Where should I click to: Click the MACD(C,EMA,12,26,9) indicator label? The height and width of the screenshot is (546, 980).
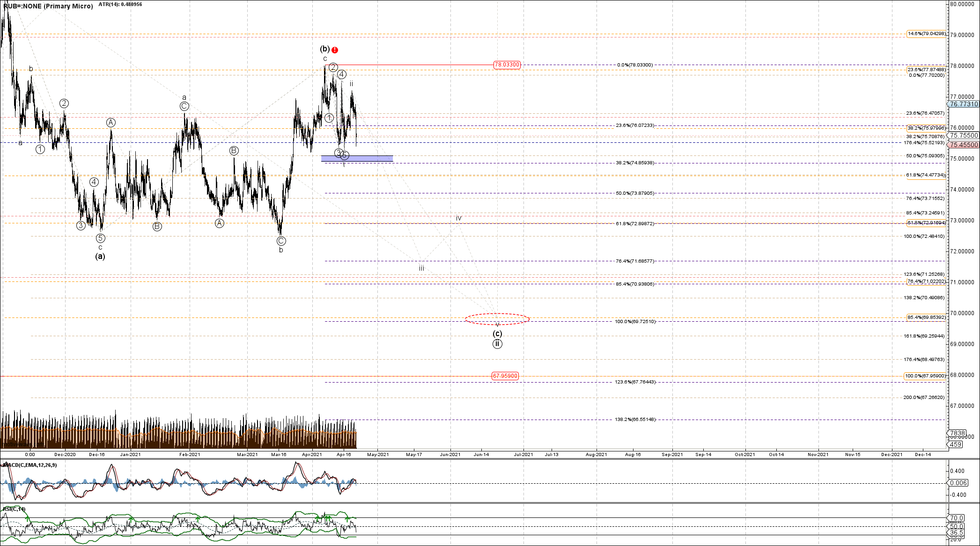[x=30, y=465]
